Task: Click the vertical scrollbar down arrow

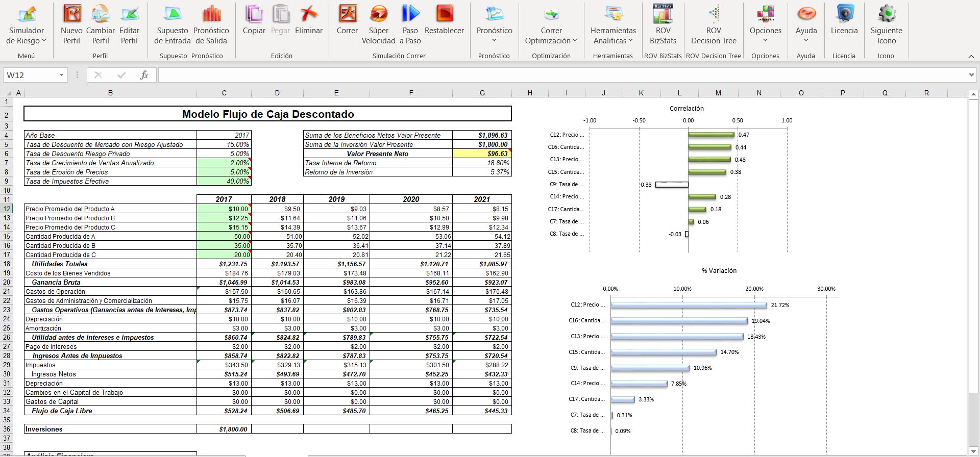Action: click(973, 452)
